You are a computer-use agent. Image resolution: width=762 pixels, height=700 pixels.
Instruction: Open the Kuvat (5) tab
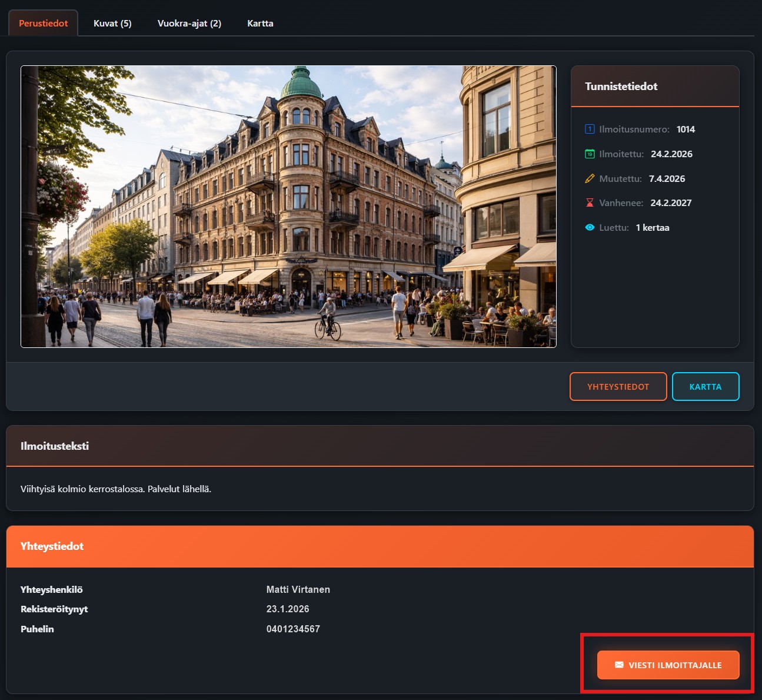(112, 24)
